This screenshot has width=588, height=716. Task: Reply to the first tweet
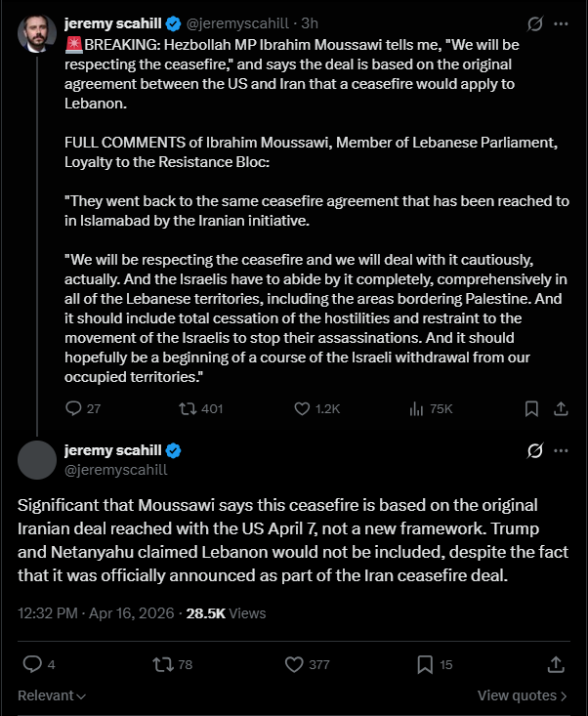(73, 408)
